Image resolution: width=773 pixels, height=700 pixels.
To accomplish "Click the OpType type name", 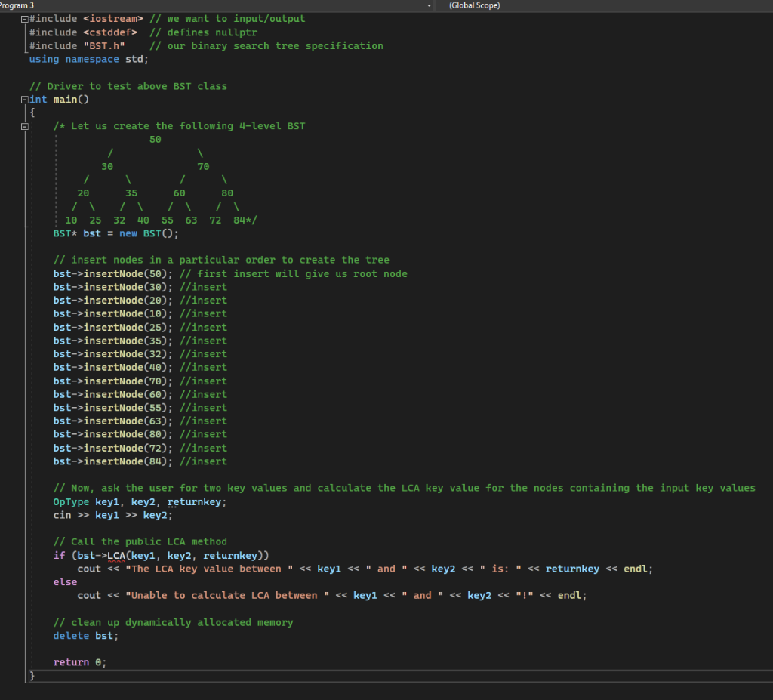I will pos(71,502).
